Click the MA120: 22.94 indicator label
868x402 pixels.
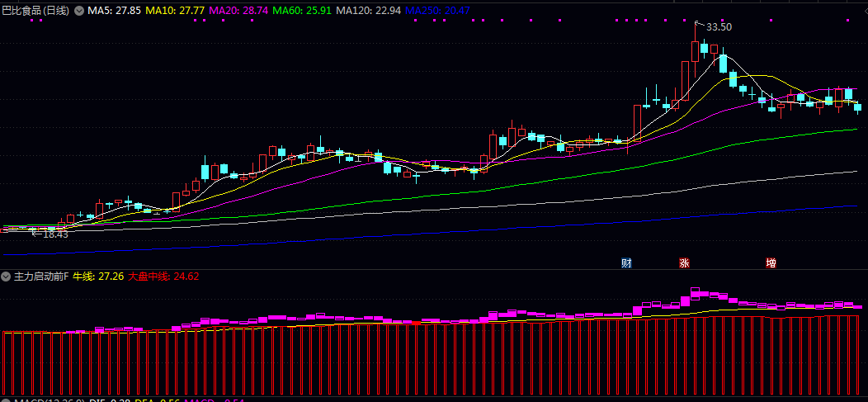tap(369, 11)
